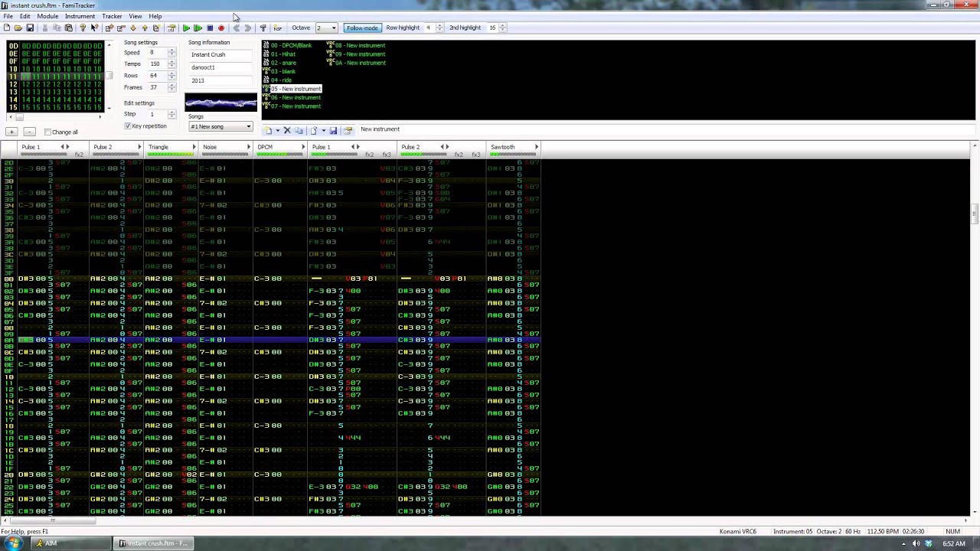The height and width of the screenshot is (551, 980).
Task: Stop playback with the blue square
Action: coord(211,28)
